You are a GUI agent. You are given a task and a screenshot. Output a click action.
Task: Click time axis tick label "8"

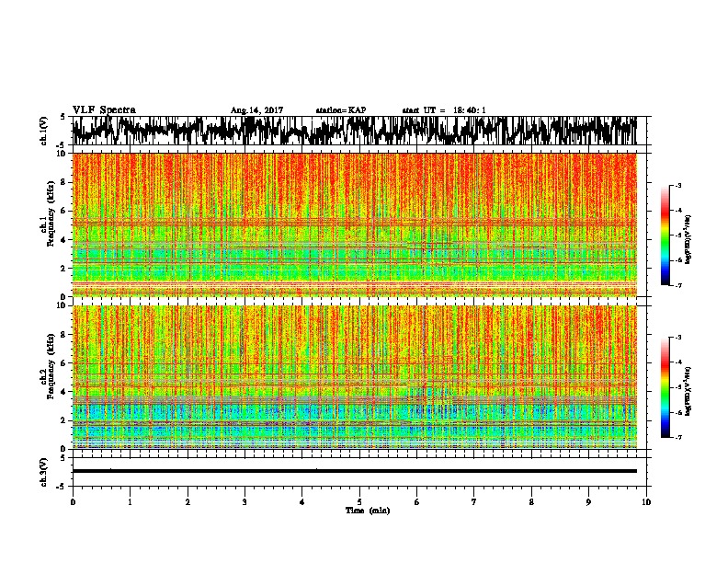[531, 502]
